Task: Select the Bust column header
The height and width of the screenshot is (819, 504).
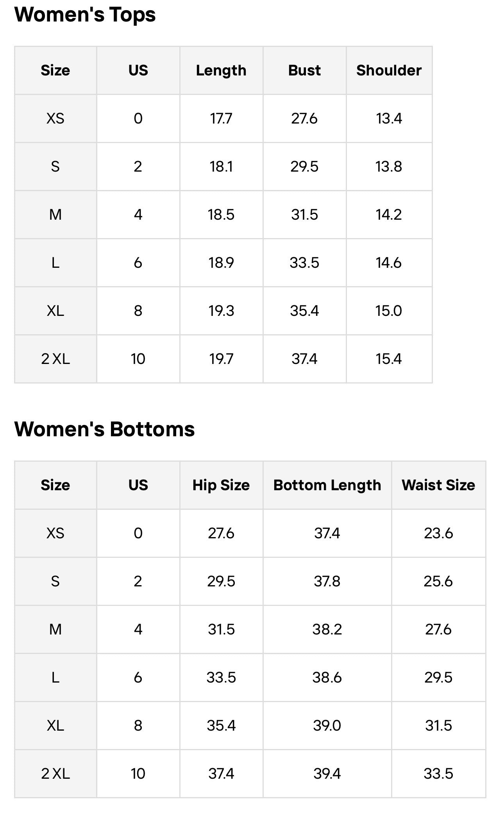Action: [x=304, y=70]
